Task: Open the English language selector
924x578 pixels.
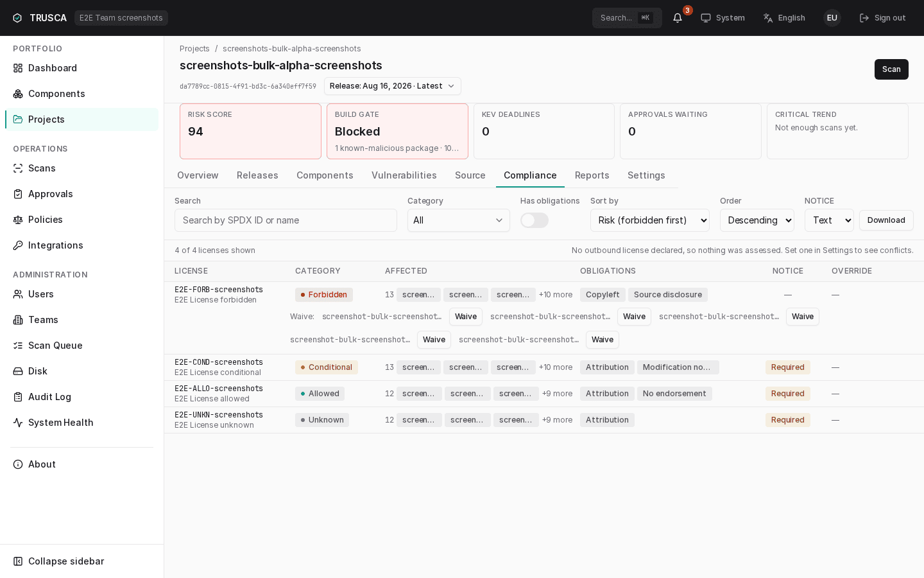Action: click(783, 18)
